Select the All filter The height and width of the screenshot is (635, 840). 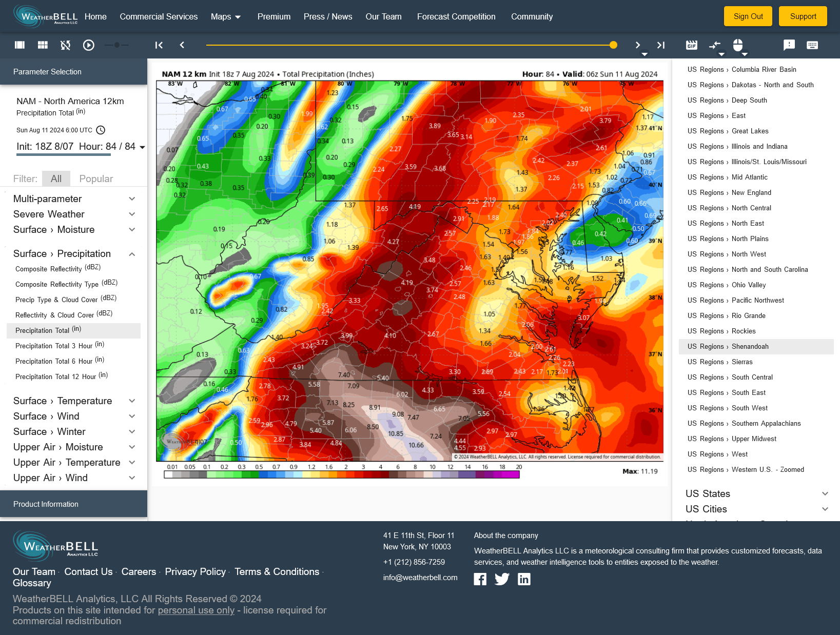(x=56, y=178)
